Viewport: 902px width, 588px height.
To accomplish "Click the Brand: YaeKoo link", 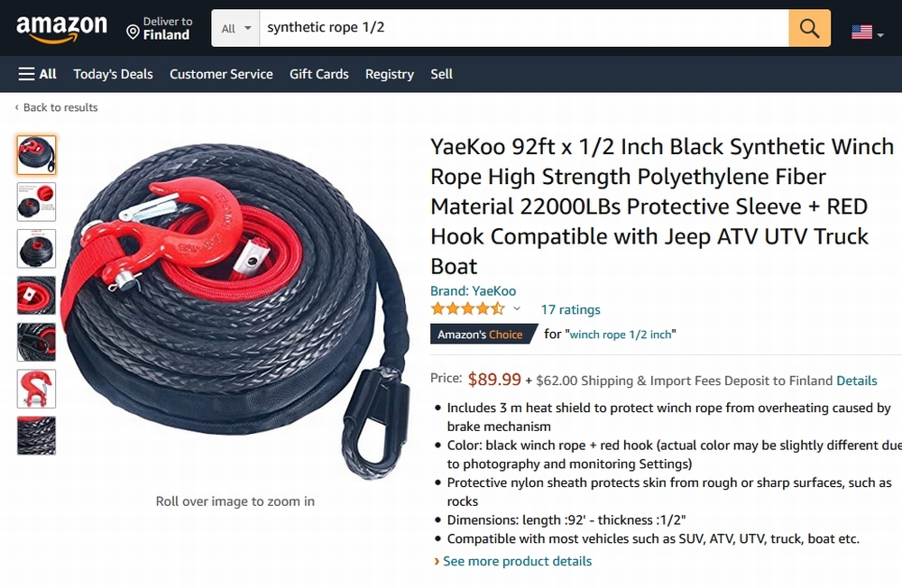I will (x=473, y=290).
